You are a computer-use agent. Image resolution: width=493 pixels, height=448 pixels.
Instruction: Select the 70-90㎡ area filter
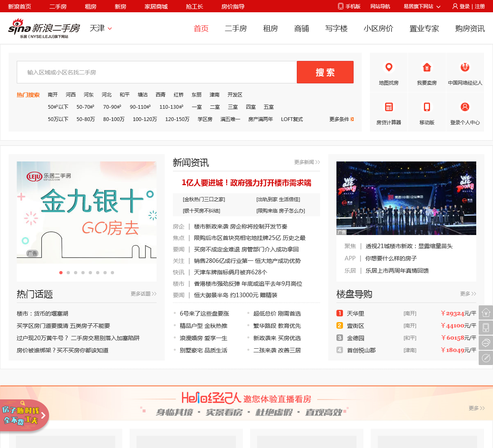coord(112,107)
